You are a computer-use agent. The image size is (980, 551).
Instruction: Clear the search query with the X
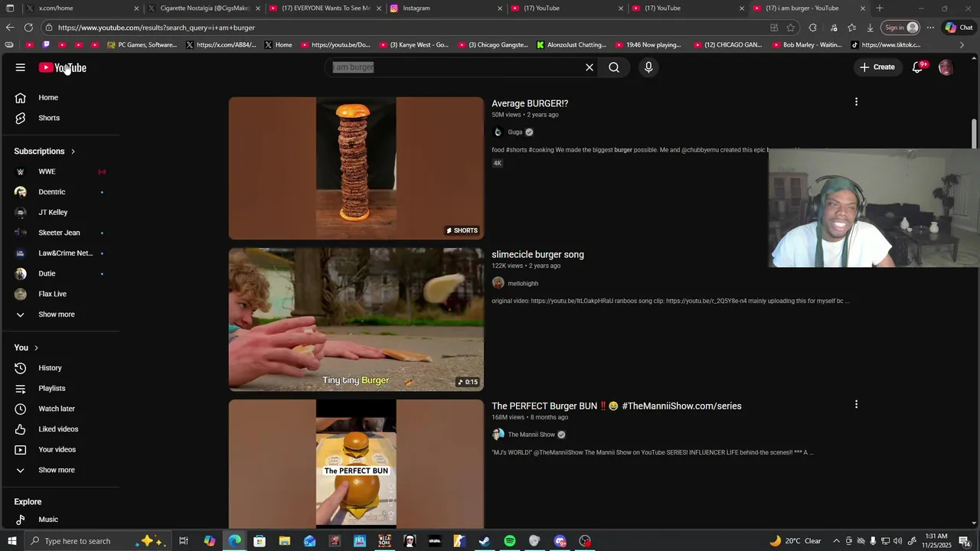point(590,67)
